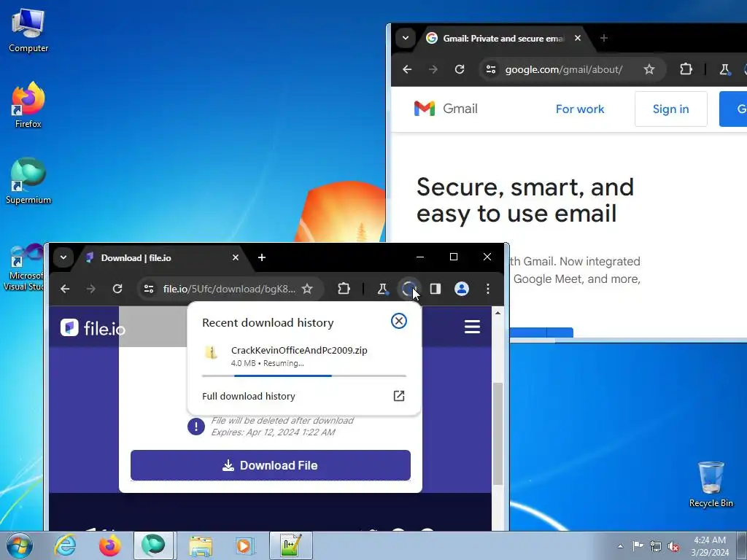Open Notepad++ from the taskbar

tap(290, 545)
